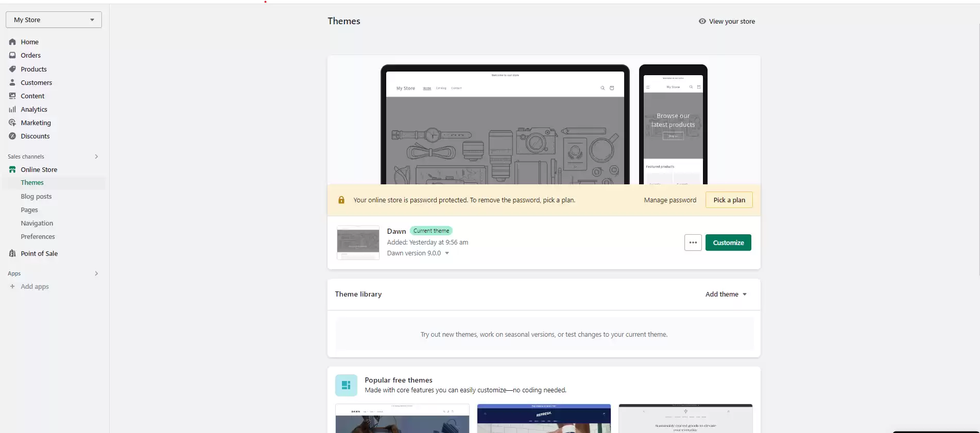Viewport: 980px width, 433px height.
Task: Click the Products tag icon
Action: click(x=12, y=69)
